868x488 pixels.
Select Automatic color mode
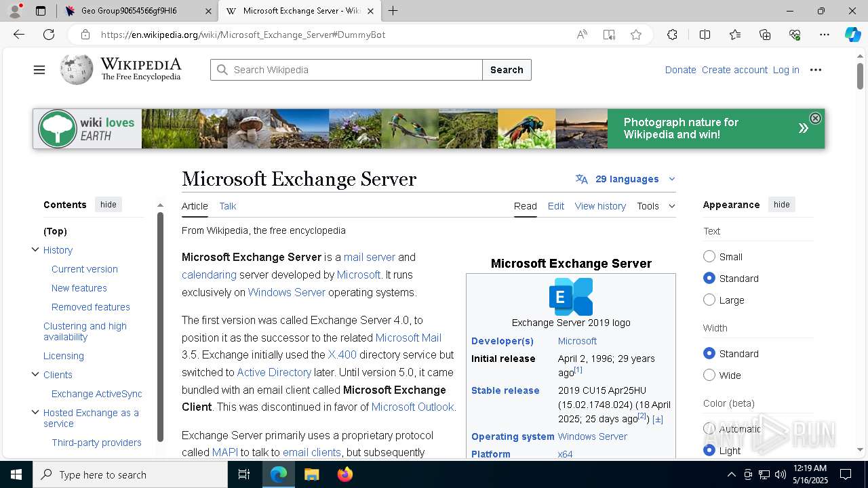click(x=709, y=428)
